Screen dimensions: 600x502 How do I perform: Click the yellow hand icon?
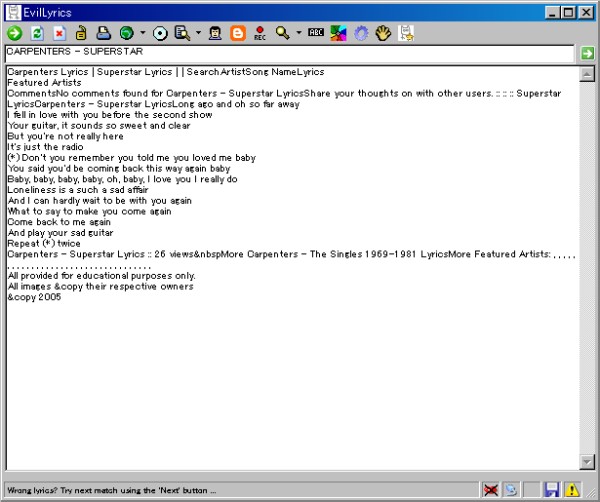(383, 33)
